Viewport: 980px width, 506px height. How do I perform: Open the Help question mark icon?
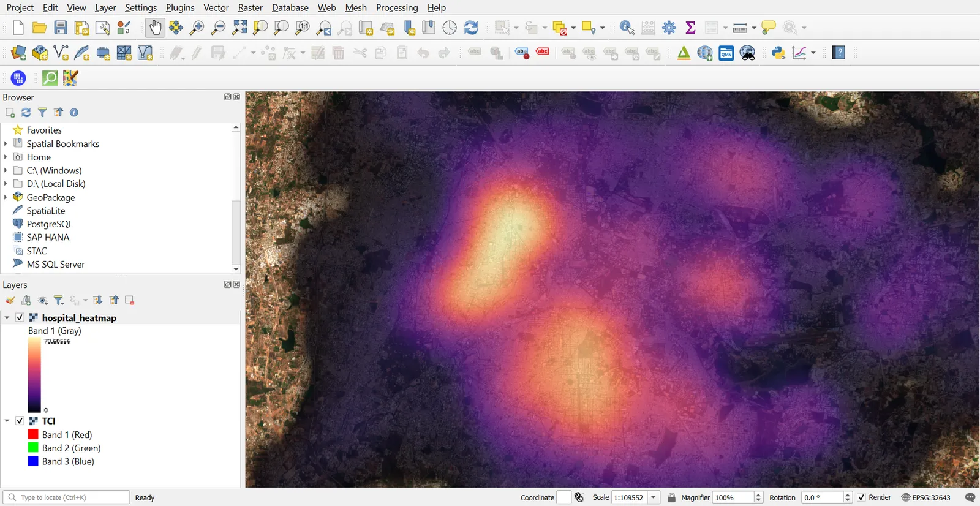[839, 53]
